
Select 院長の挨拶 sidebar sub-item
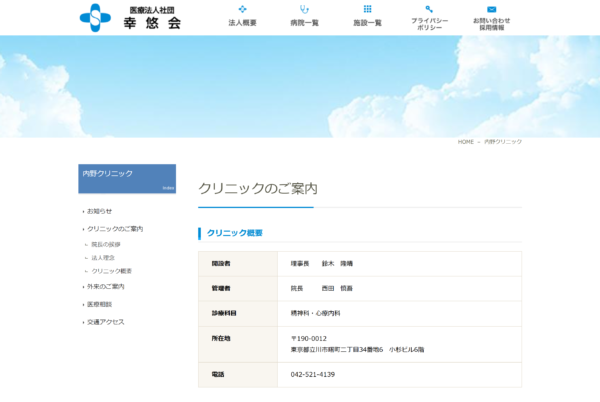tap(106, 244)
